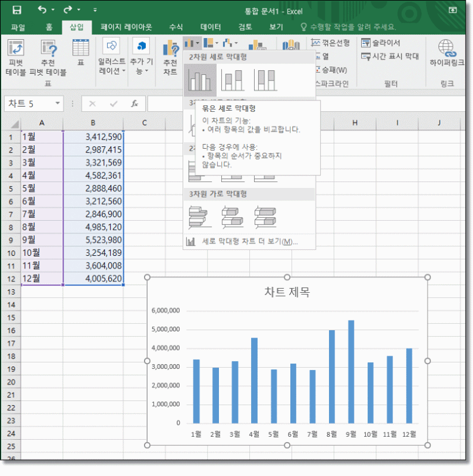Select row 13 header
Image resolution: width=473 pixels, height=476 pixels.
tap(11, 292)
